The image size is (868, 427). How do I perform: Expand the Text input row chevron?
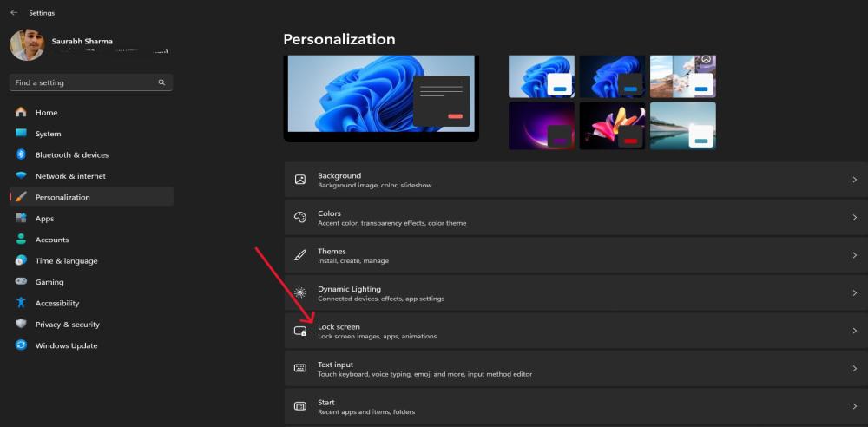point(855,368)
